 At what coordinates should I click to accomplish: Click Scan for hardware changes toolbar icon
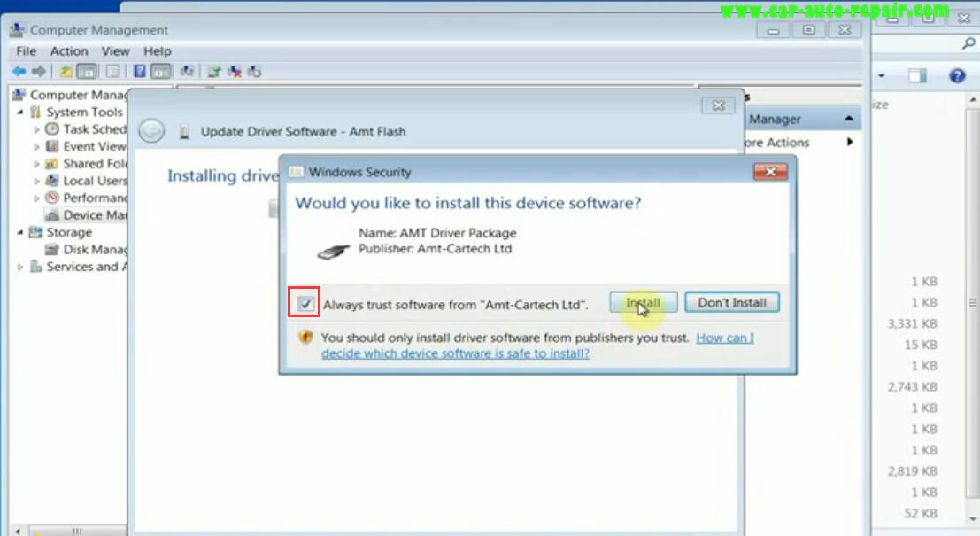coord(187,71)
